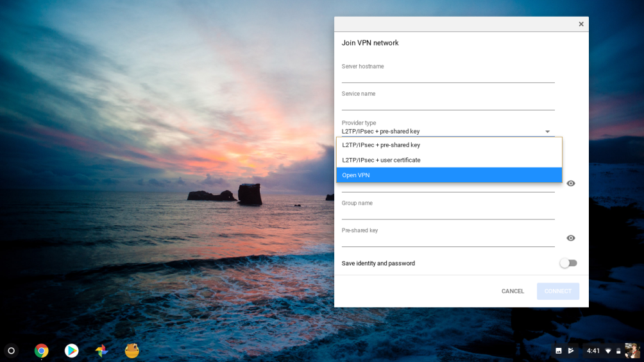Open status tray via user avatar
This screenshot has width=644, height=362.
click(x=632, y=350)
